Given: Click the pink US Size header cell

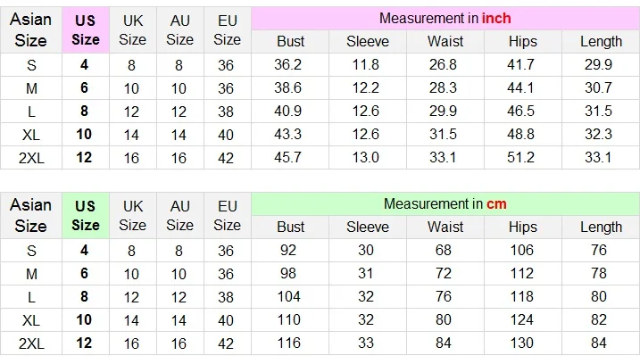Looking at the screenshot, I should pyautogui.click(x=86, y=29).
